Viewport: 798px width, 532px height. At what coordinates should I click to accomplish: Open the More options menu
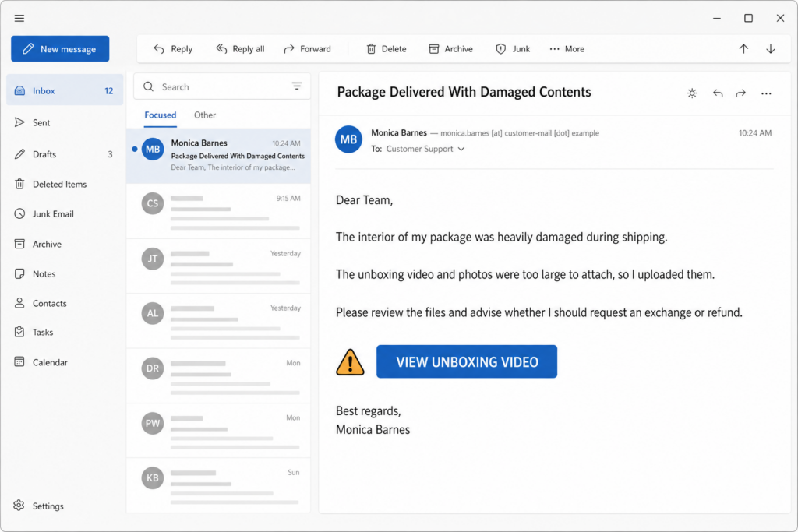click(567, 49)
